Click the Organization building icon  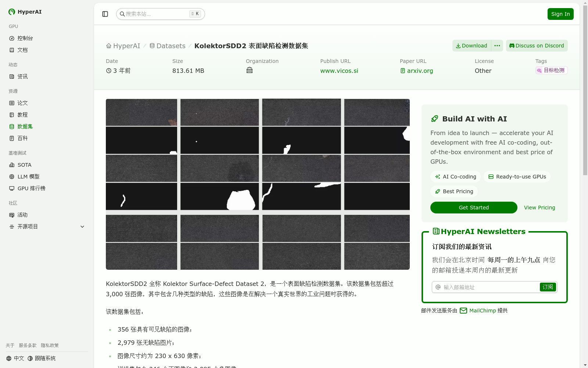click(250, 70)
